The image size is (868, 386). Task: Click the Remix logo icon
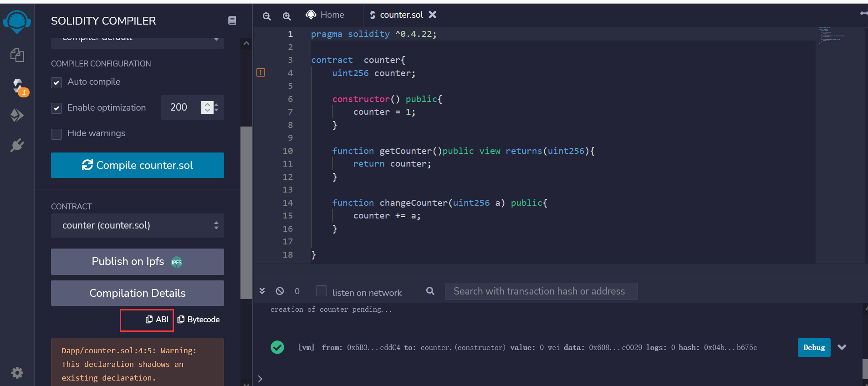17,21
